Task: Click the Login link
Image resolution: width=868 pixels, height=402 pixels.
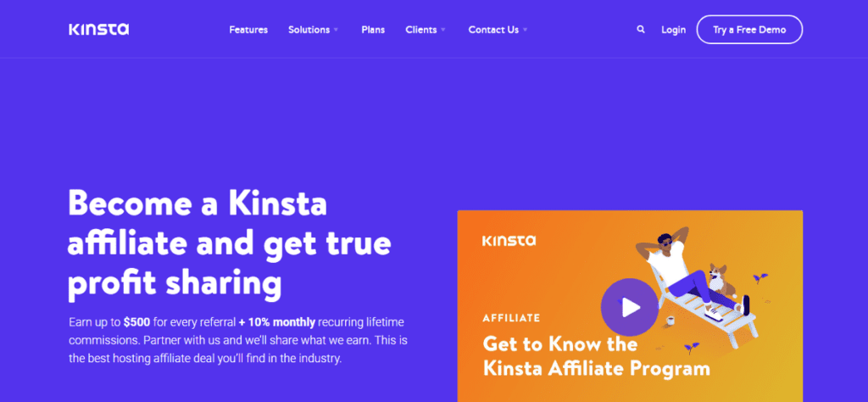Action: 673,30
